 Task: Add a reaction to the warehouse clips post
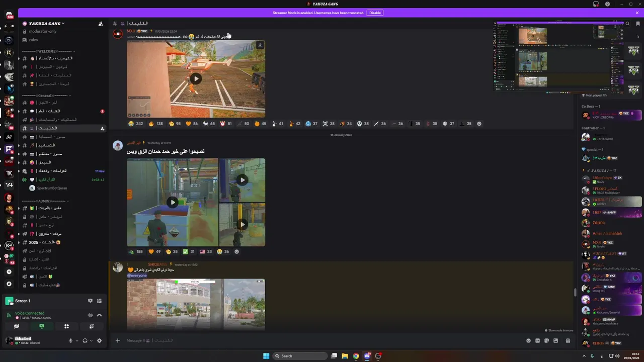[x=236, y=251]
